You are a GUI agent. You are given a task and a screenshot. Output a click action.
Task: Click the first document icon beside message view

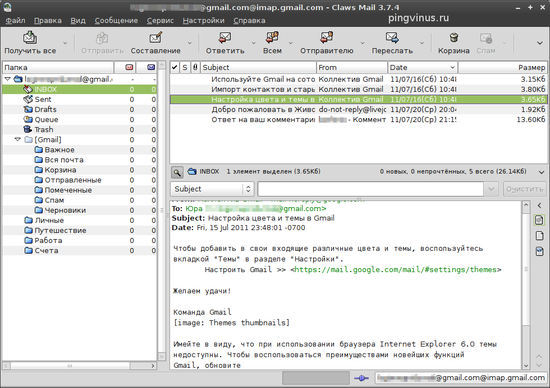539,220
